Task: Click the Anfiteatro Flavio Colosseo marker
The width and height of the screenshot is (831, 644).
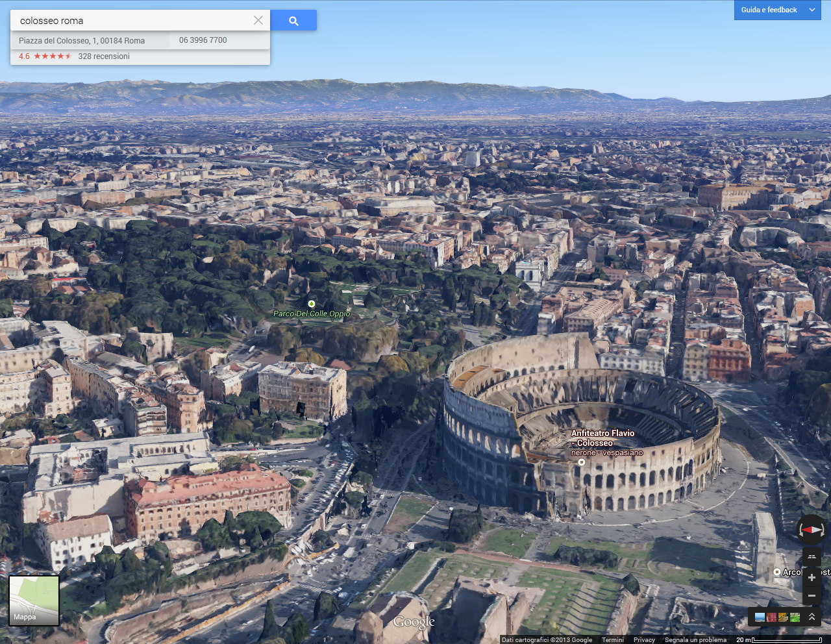Action: [x=582, y=462]
